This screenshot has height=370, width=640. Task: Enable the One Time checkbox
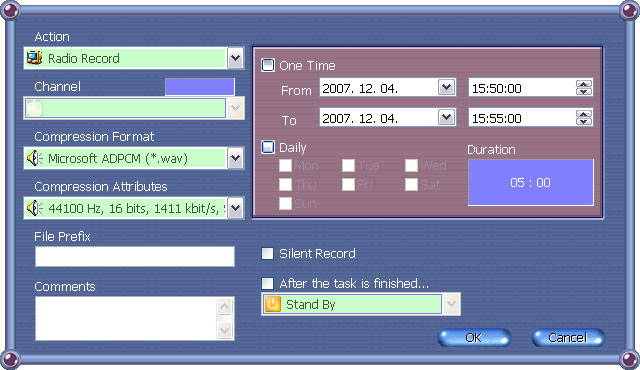coord(268,65)
